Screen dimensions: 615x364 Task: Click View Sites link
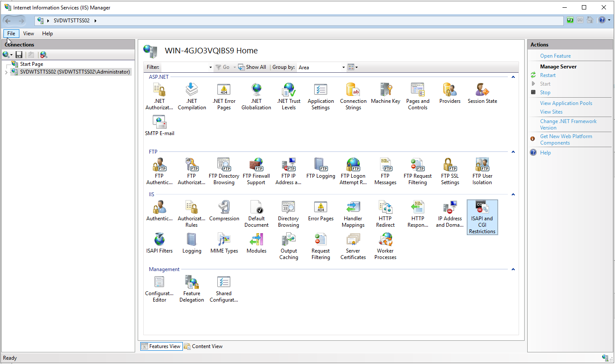[551, 112]
